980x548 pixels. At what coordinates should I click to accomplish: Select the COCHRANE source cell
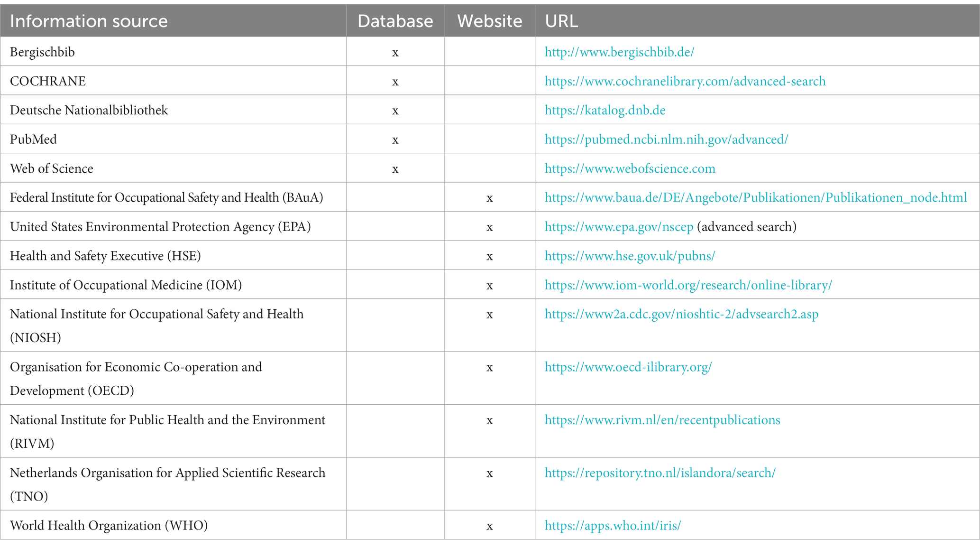173,81
